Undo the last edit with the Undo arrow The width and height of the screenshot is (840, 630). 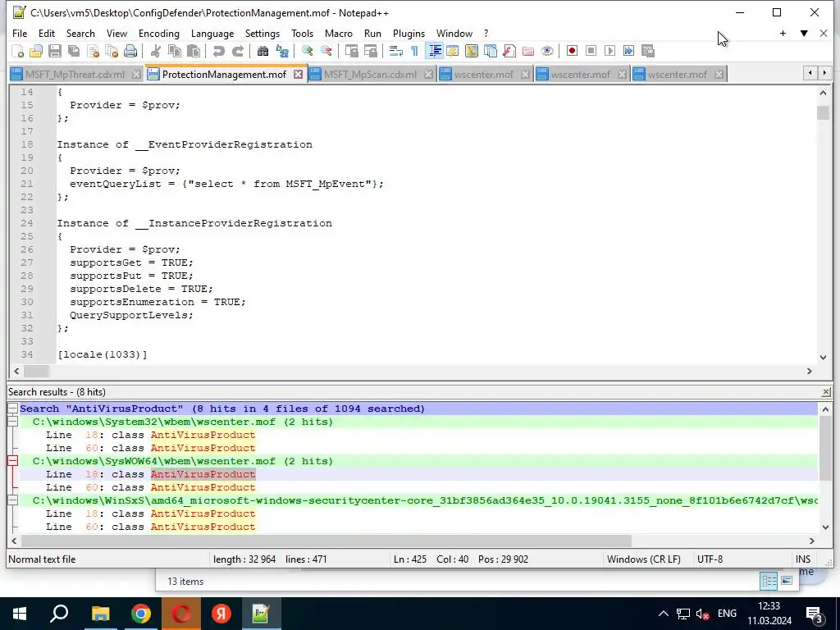(x=218, y=51)
